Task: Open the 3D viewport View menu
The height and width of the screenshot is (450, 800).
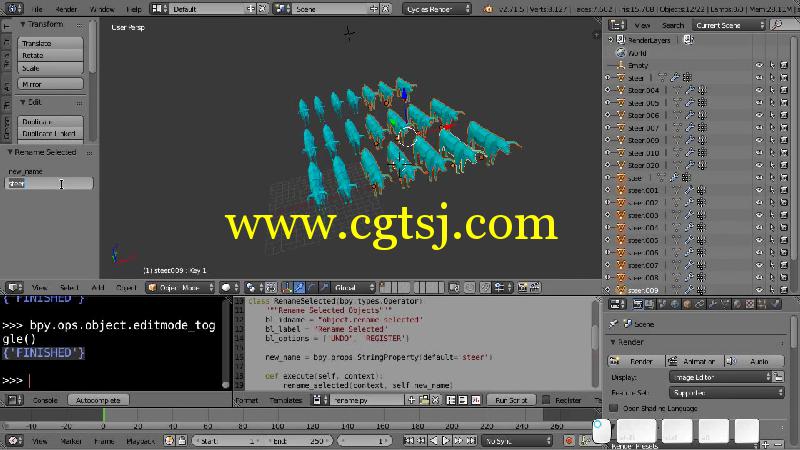Action: tap(39, 288)
